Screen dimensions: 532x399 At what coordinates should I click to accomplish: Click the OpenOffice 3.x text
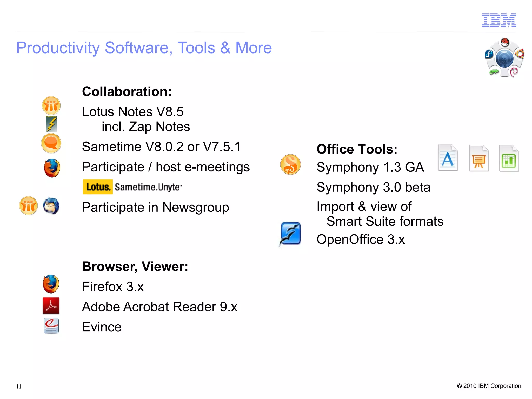click(361, 239)
